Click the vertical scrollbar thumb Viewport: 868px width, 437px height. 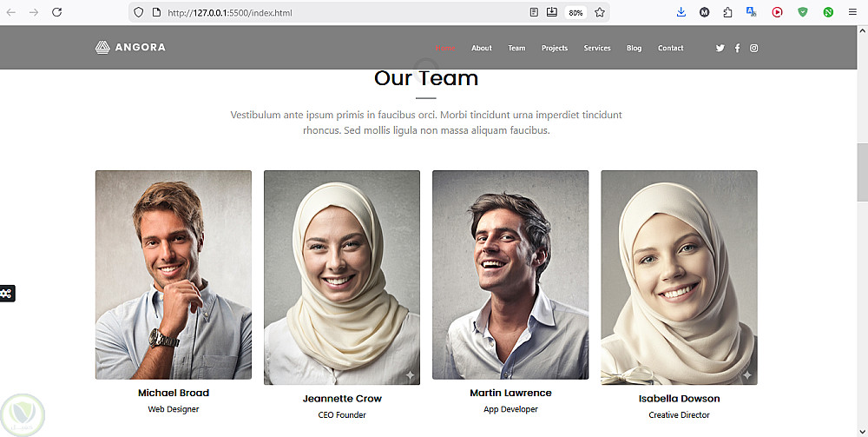[x=862, y=172]
